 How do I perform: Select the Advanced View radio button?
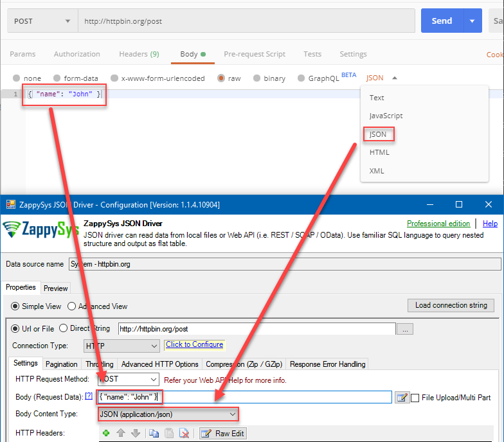point(72,306)
